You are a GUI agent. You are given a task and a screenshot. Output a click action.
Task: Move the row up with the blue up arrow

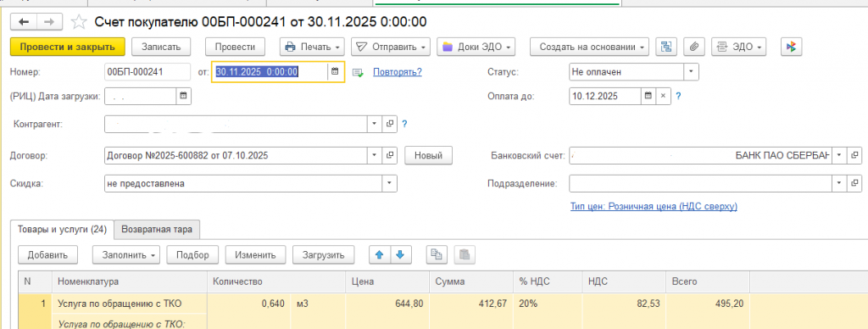(x=379, y=254)
